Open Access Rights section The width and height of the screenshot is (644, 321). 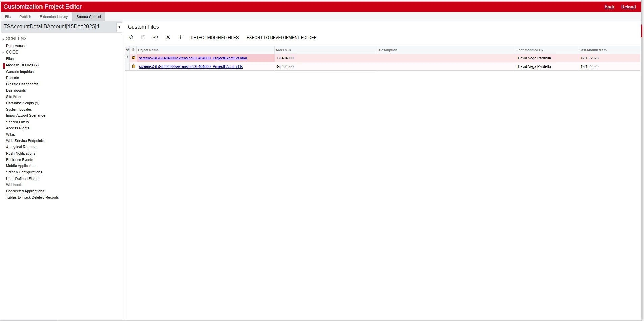coord(18,128)
